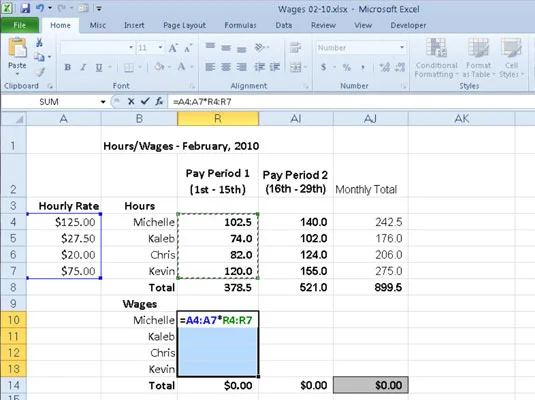Select cell A4 containing $125.00

64,222
